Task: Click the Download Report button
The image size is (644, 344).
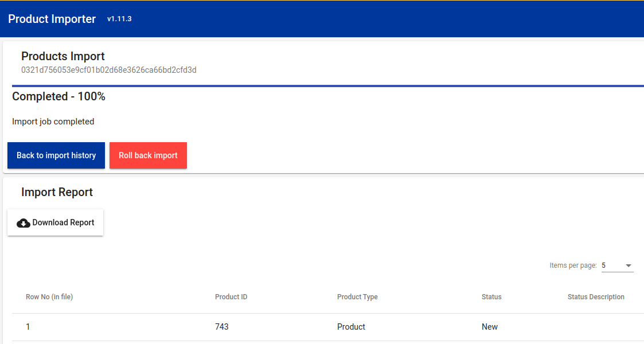Action: (55, 222)
